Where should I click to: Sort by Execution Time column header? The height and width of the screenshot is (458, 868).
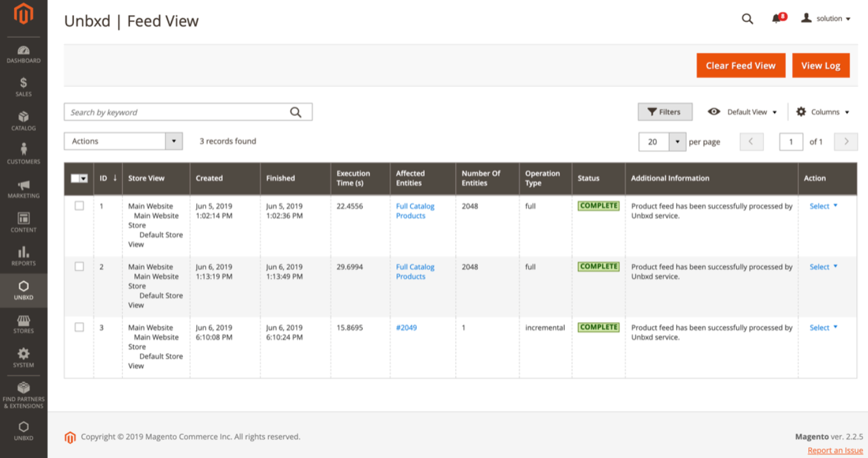coord(360,178)
